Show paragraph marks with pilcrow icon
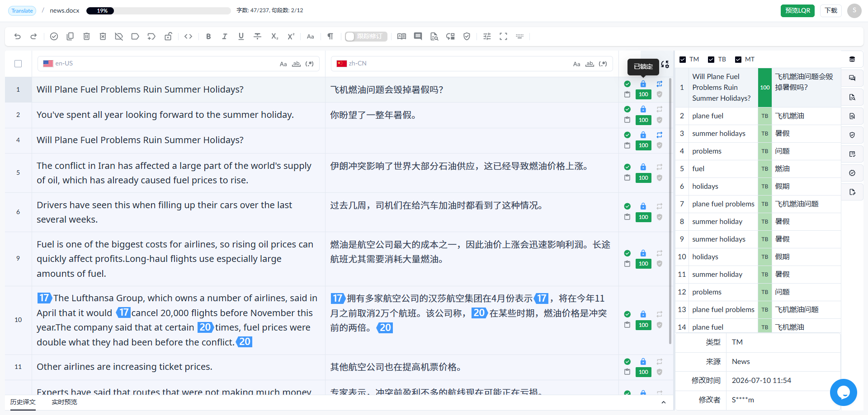This screenshot has width=868, height=415. tap(330, 37)
